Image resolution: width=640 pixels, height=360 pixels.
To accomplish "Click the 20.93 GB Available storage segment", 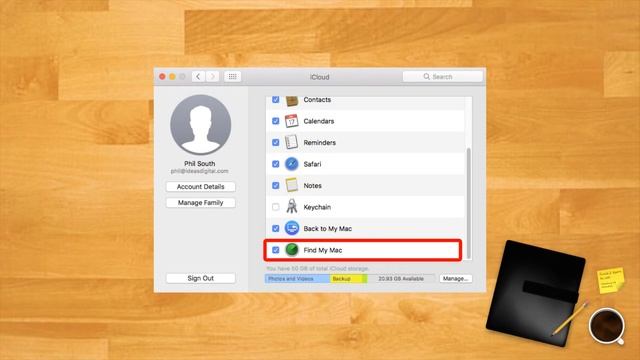I will point(401,278).
